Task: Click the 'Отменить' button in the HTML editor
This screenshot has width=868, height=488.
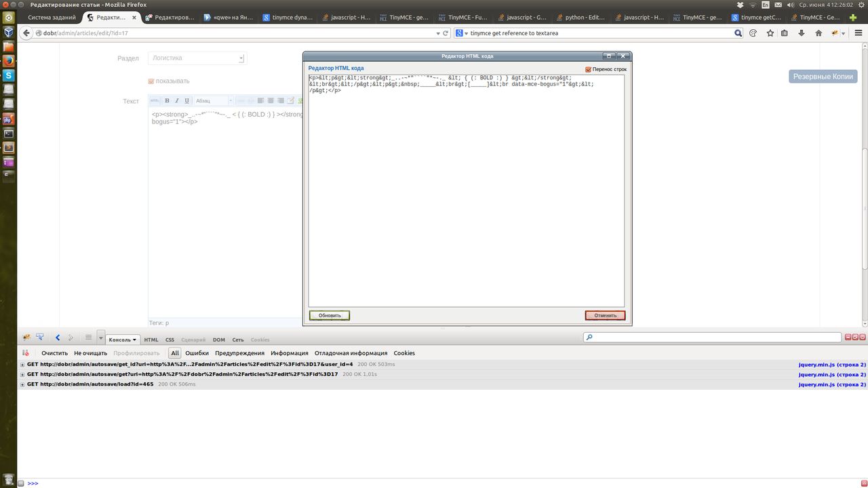Action: pos(605,315)
